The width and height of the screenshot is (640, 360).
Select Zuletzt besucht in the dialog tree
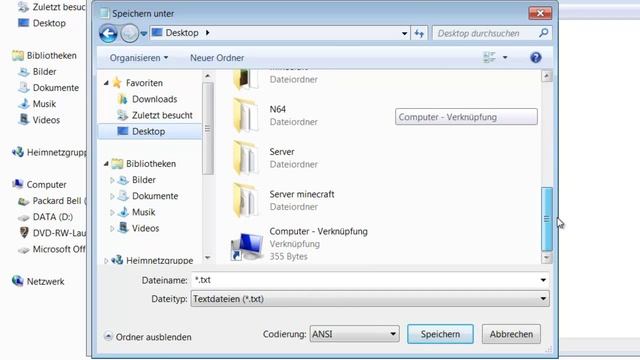[162, 116]
